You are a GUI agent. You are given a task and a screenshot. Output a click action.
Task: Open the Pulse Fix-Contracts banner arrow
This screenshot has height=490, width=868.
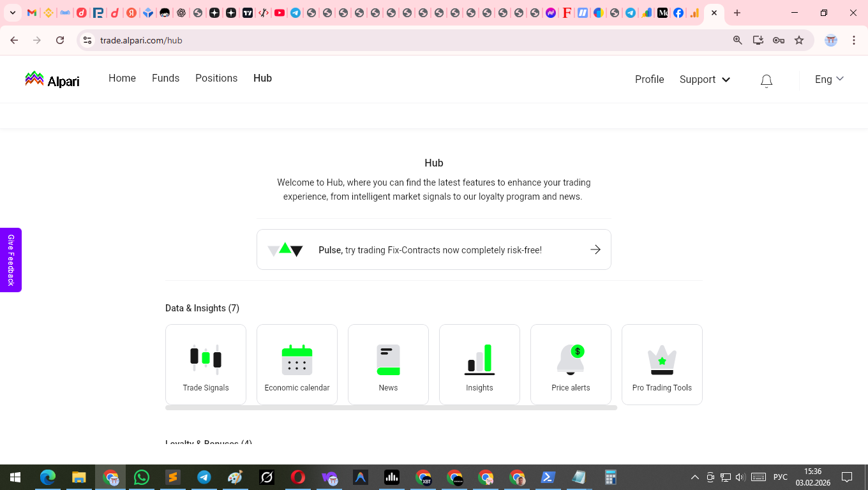595,249
